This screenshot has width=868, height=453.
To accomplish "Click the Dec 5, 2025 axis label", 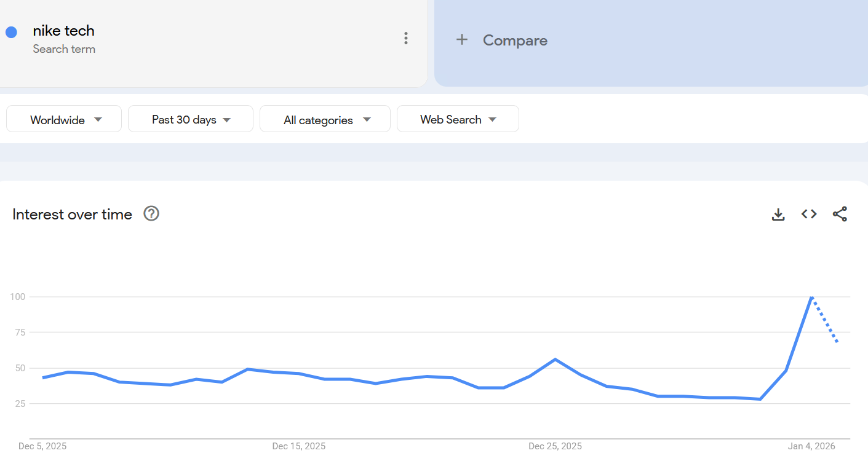I will pos(42,446).
